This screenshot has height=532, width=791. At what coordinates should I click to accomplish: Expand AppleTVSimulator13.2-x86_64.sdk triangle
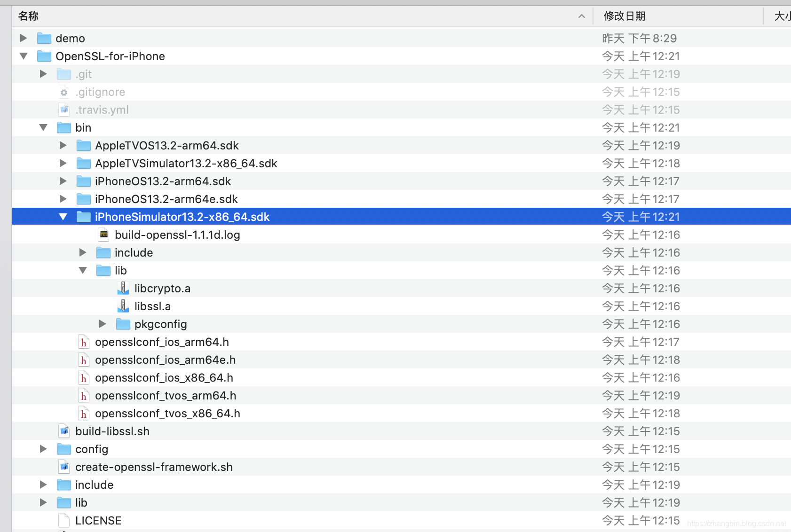tap(63, 163)
